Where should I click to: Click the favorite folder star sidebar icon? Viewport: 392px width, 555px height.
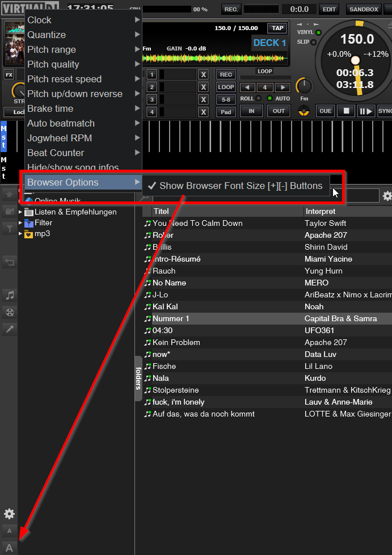[x=9, y=194]
